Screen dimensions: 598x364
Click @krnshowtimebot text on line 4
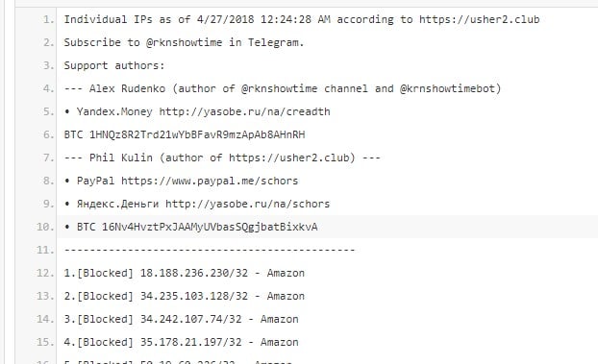448,88
